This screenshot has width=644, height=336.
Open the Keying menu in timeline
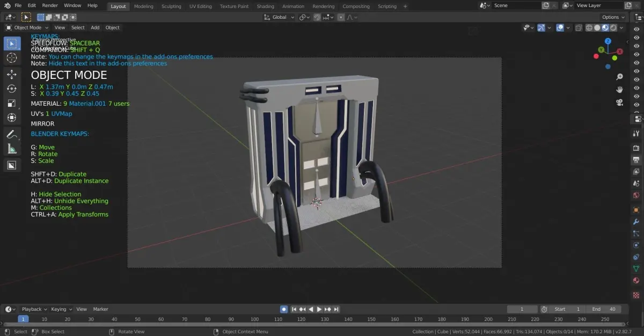pyautogui.click(x=61, y=309)
